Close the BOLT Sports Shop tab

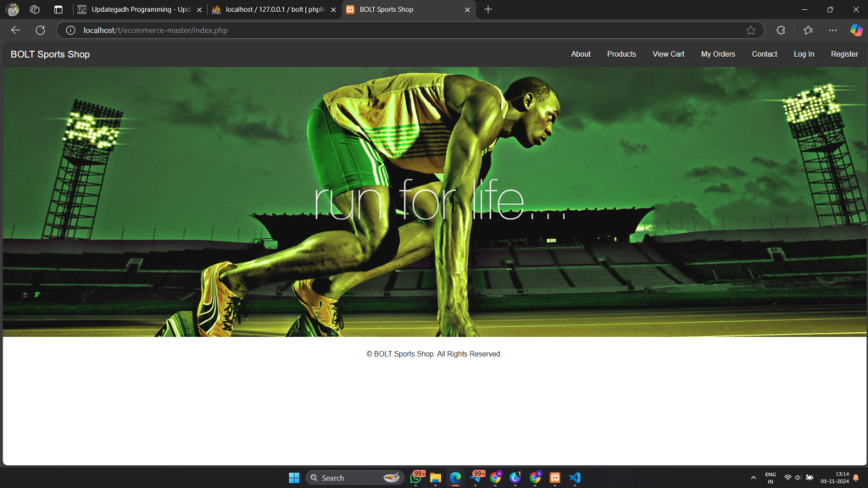coord(467,9)
